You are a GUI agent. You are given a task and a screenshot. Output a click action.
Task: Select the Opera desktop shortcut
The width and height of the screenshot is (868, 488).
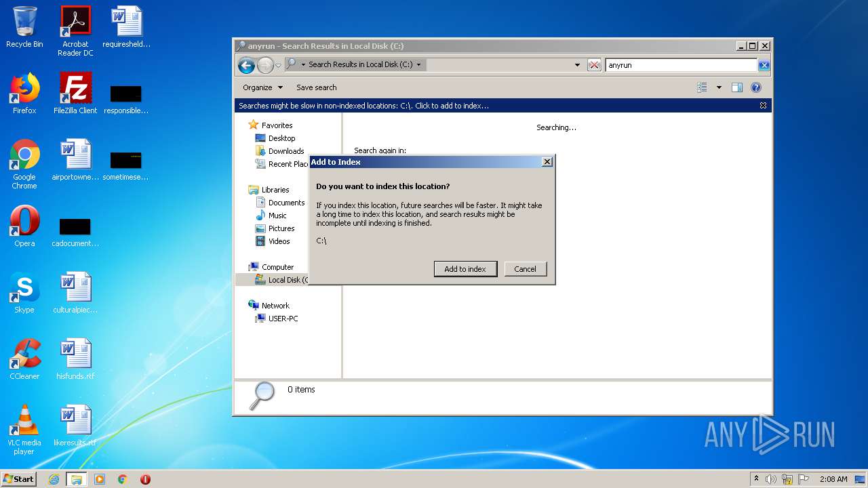coord(24,226)
